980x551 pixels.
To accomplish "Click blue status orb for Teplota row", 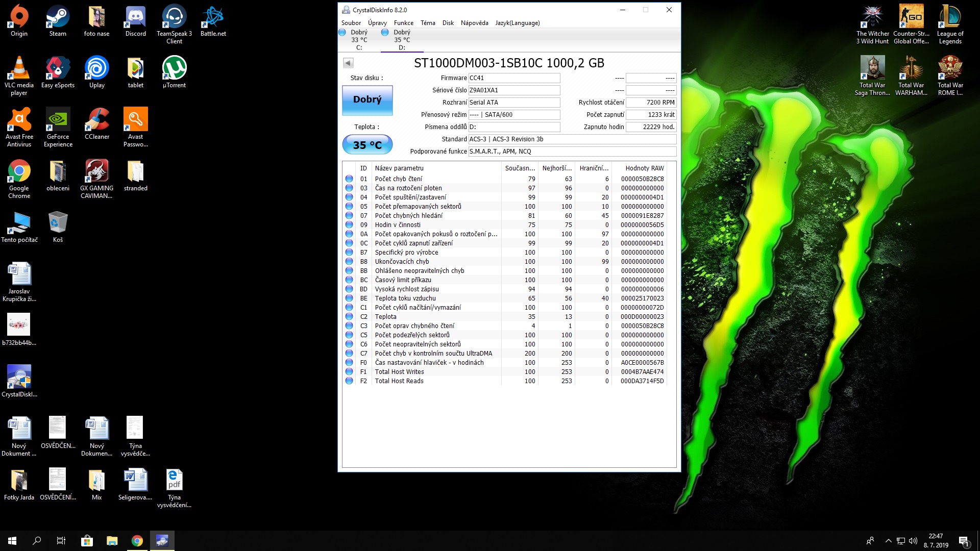I will 349,317.
